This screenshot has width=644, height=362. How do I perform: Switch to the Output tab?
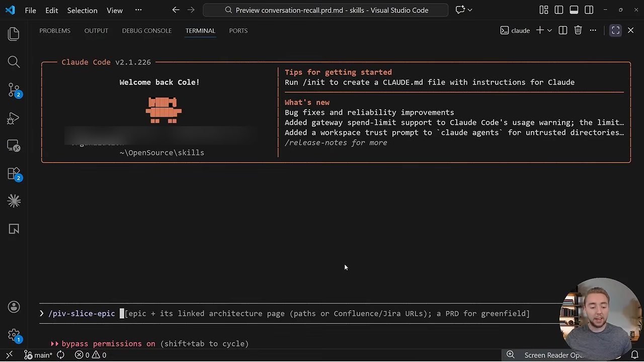96,31
